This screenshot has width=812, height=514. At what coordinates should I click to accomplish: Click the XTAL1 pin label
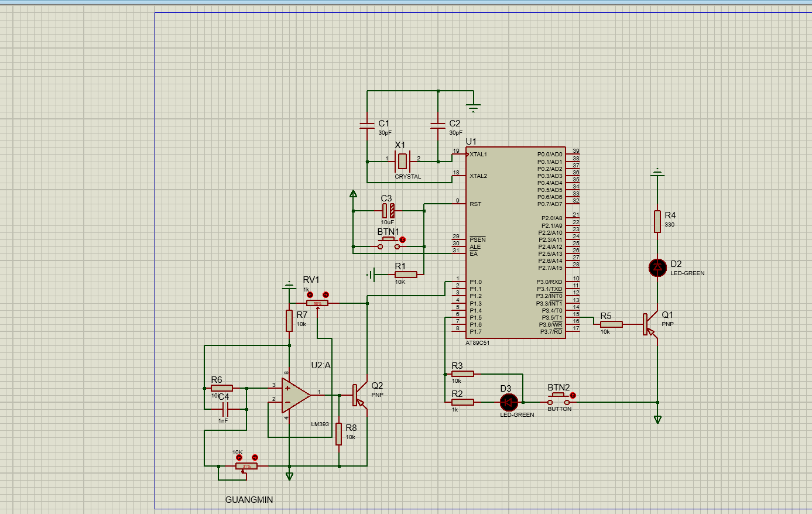[478, 155]
